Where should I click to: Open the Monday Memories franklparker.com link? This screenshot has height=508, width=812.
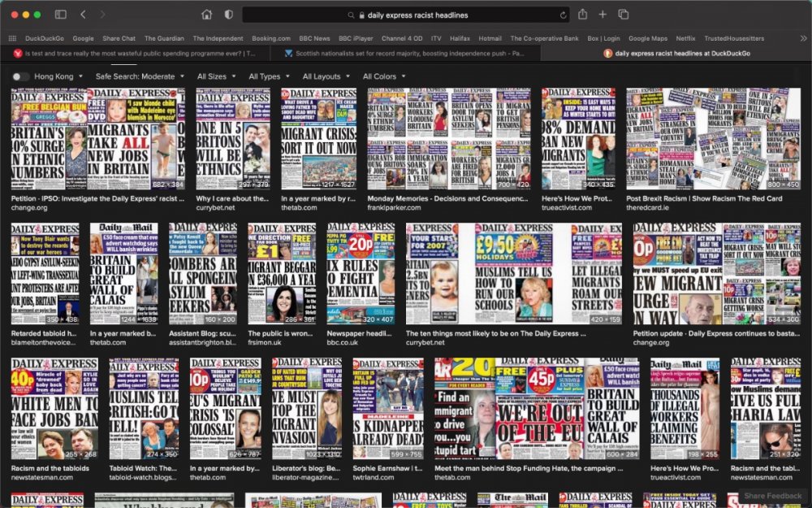(448, 198)
